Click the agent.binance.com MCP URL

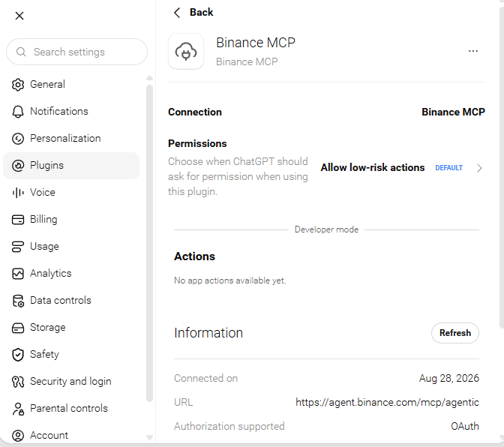pos(387,402)
